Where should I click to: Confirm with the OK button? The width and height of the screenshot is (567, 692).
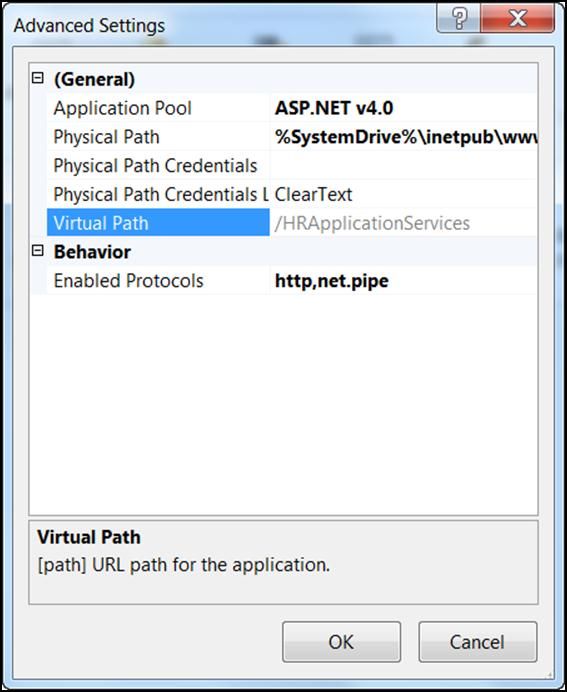point(342,642)
